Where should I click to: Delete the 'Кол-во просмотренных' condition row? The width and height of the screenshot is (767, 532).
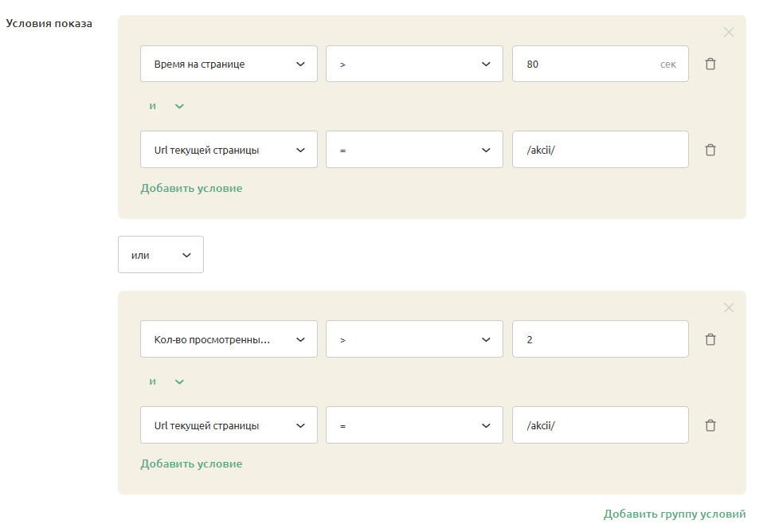pos(710,339)
